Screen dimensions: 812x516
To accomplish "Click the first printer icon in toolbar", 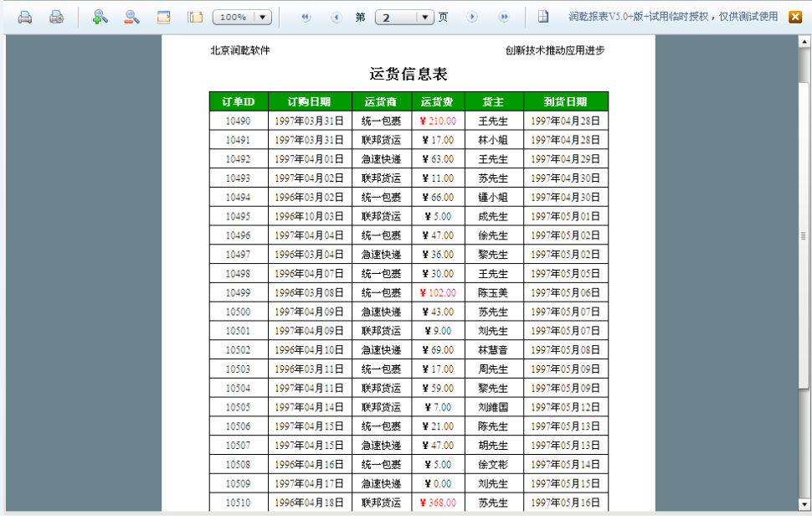I will click(x=25, y=17).
